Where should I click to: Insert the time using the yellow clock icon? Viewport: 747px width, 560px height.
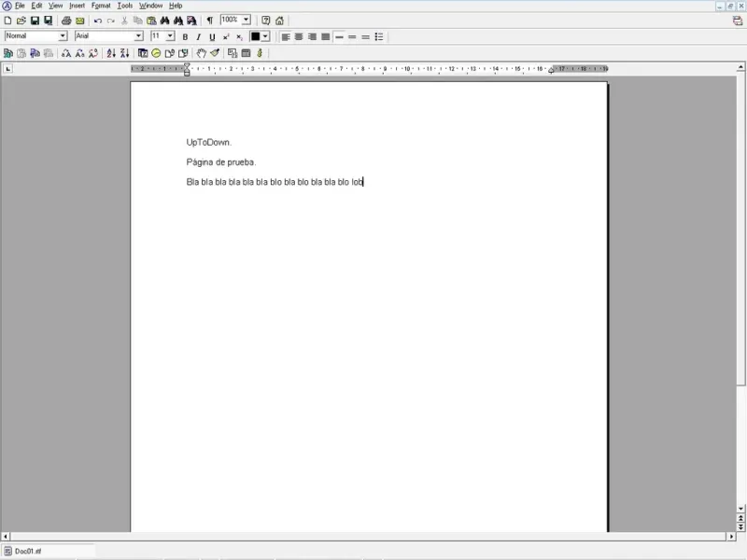point(156,53)
